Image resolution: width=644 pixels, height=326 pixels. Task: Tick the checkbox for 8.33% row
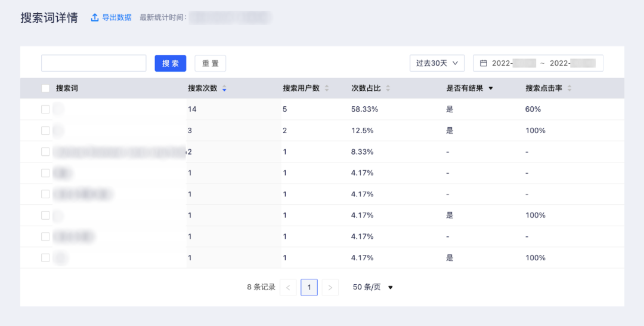(45, 152)
